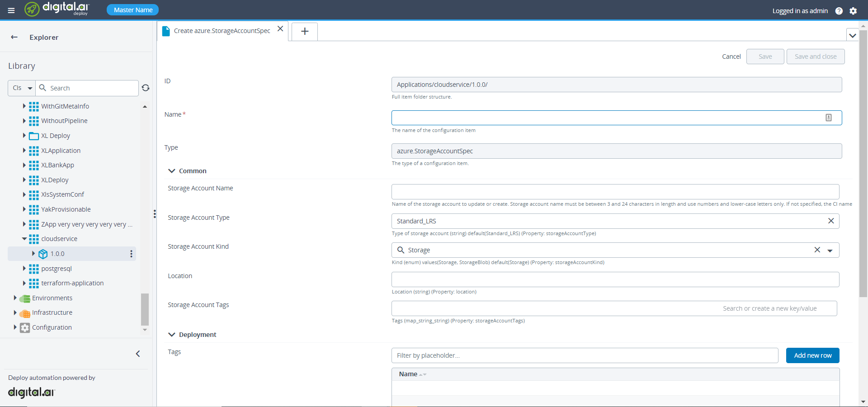Open the settings gear icon
Screen dimensions: 868x407
tap(854, 11)
